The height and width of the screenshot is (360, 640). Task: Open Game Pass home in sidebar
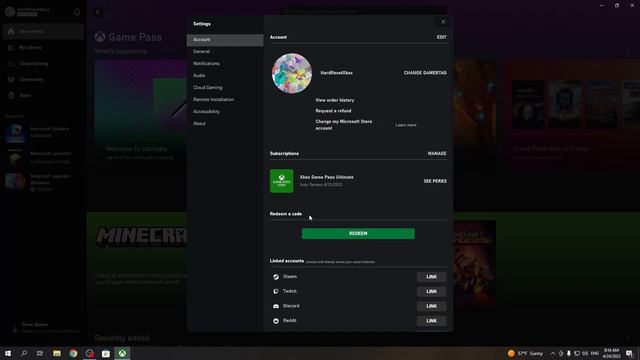click(x=43, y=31)
